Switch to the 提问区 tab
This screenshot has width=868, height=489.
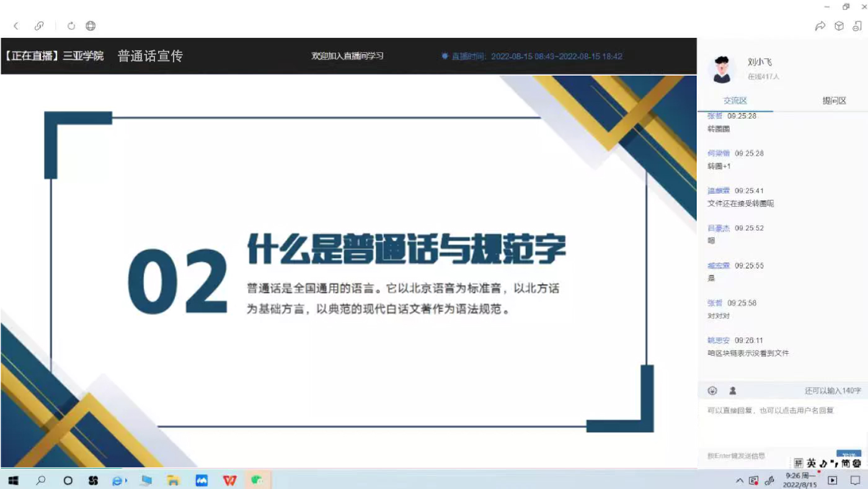coord(834,100)
